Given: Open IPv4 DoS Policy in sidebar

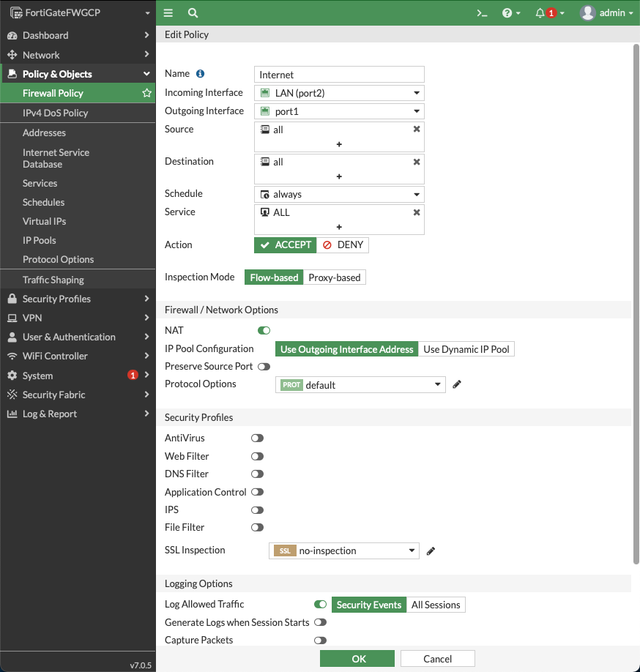Looking at the screenshot, I should [x=55, y=113].
